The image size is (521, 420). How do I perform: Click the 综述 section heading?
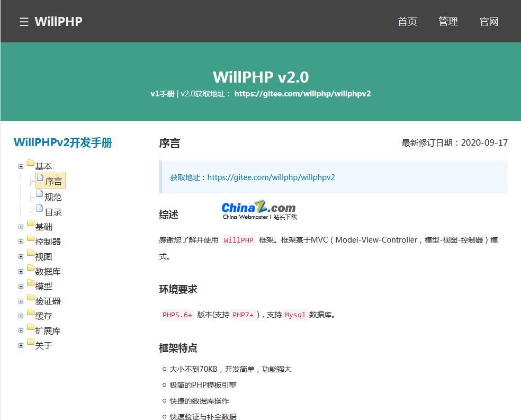click(x=169, y=215)
